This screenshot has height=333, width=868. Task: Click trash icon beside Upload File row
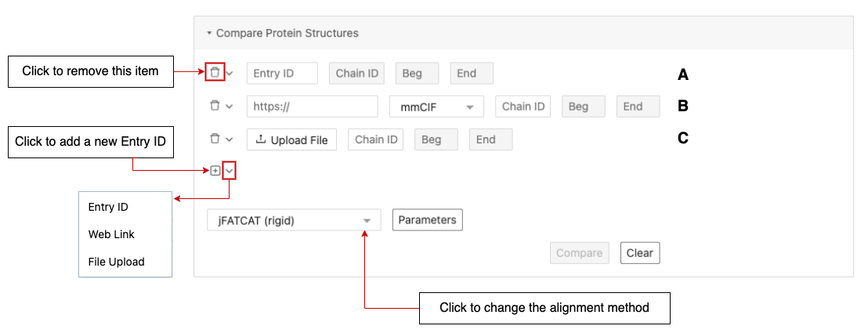click(215, 139)
